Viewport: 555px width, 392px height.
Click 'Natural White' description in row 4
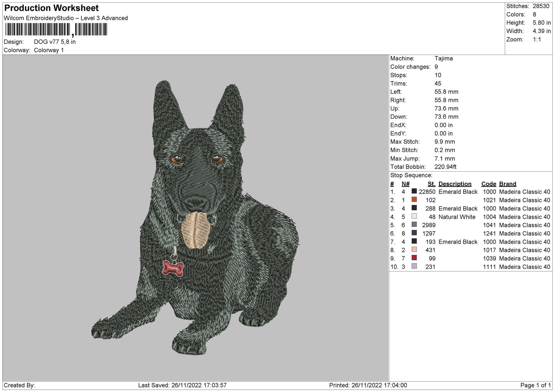tap(457, 217)
